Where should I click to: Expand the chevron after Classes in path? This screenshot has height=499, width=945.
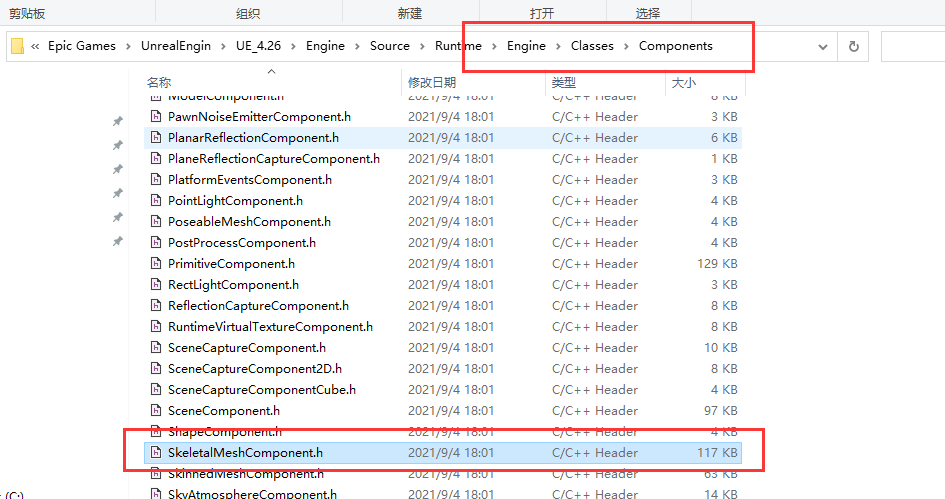tap(627, 46)
